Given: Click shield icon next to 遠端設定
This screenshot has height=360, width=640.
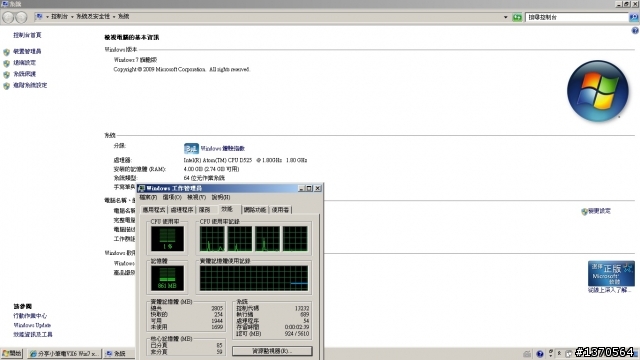Looking at the screenshot, I should click(7, 63).
